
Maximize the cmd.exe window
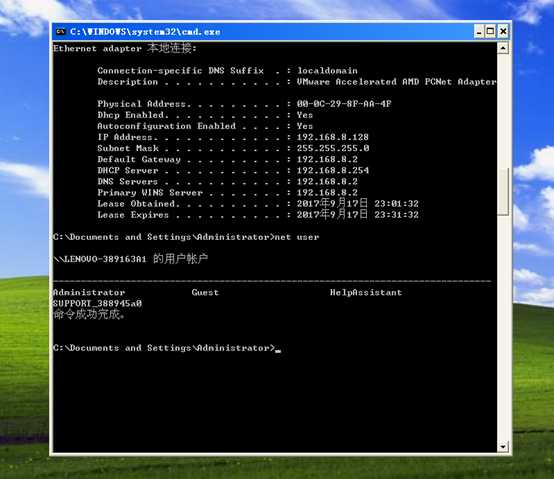[490, 31]
